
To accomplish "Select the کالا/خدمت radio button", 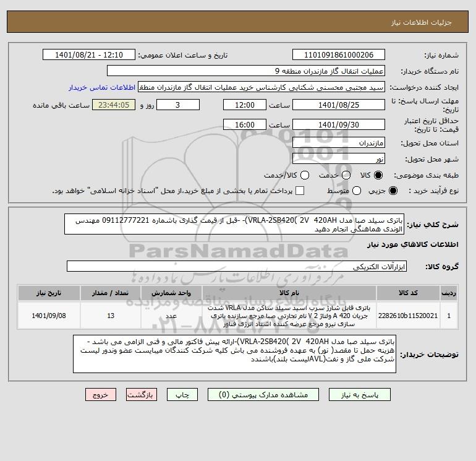I will (305, 175).
